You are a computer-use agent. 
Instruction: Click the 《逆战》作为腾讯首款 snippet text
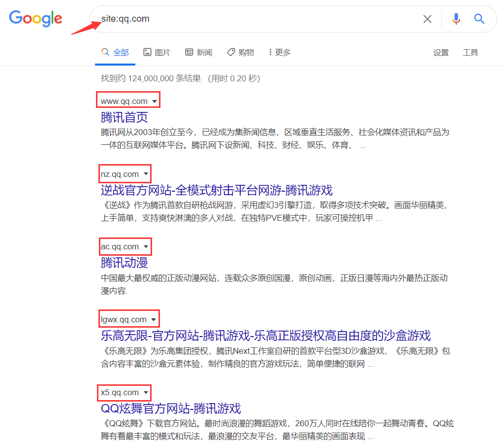tap(275, 211)
